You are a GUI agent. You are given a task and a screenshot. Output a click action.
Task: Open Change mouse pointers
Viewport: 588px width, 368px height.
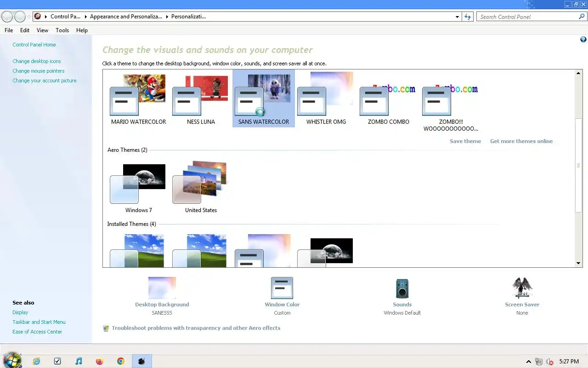(39, 71)
